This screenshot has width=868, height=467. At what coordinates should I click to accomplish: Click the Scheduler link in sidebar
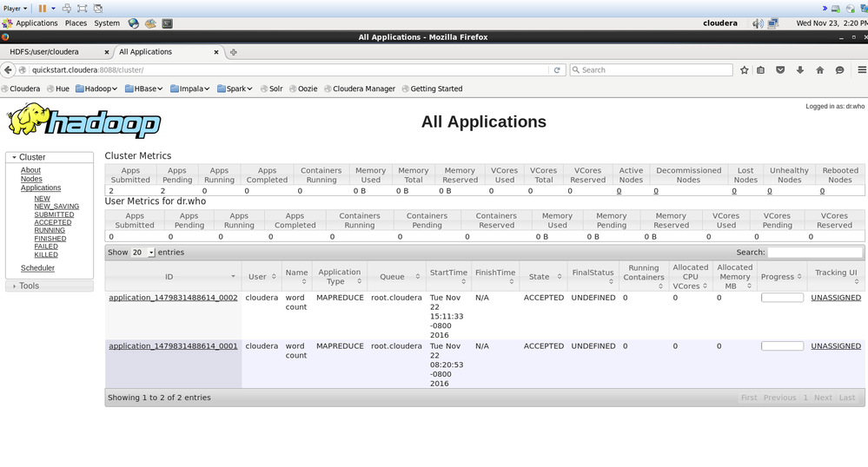(x=37, y=268)
